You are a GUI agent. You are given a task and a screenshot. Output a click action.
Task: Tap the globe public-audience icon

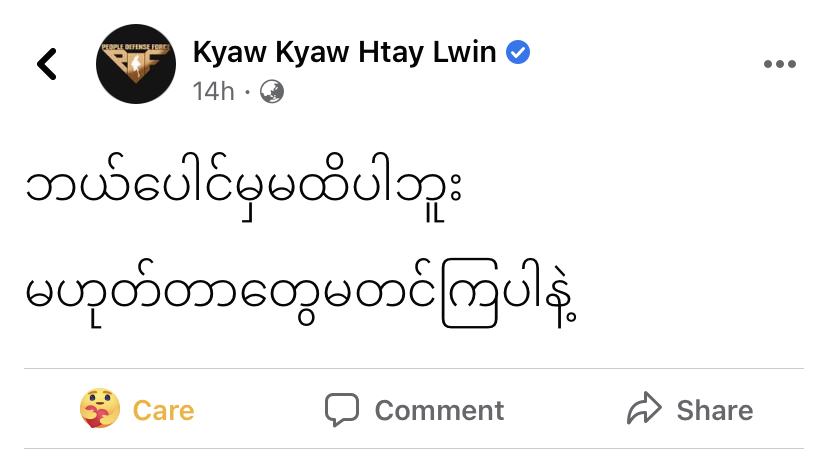point(271,91)
